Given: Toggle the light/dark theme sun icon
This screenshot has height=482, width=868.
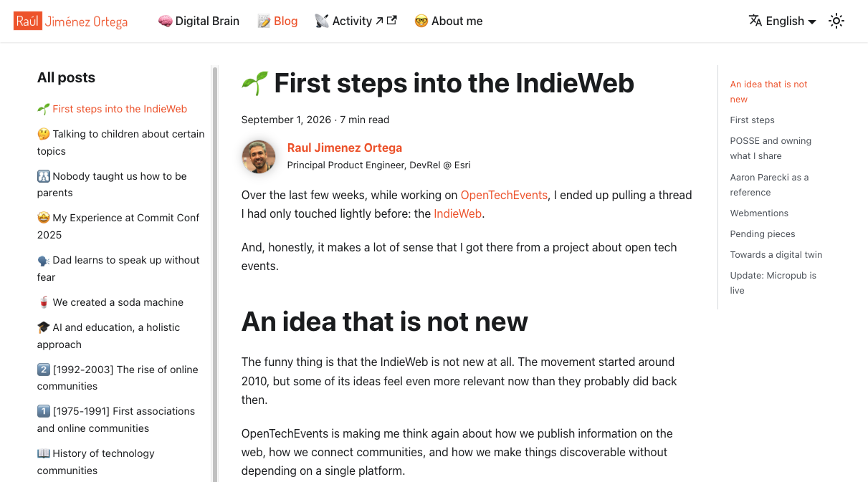Looking at the screenshot, I should pyautogui.click(x=836, y=21).
